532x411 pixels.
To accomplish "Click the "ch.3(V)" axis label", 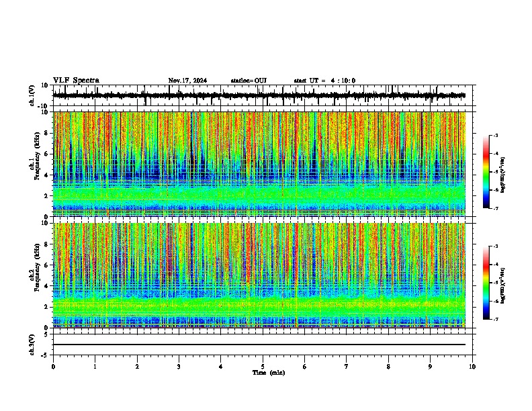I will pos(32,345).
